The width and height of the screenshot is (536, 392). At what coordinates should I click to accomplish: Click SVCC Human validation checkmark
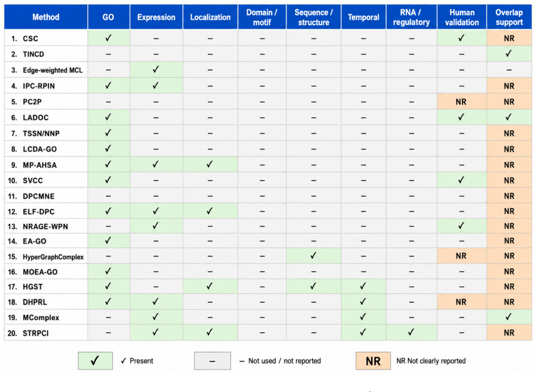point(461,180)
